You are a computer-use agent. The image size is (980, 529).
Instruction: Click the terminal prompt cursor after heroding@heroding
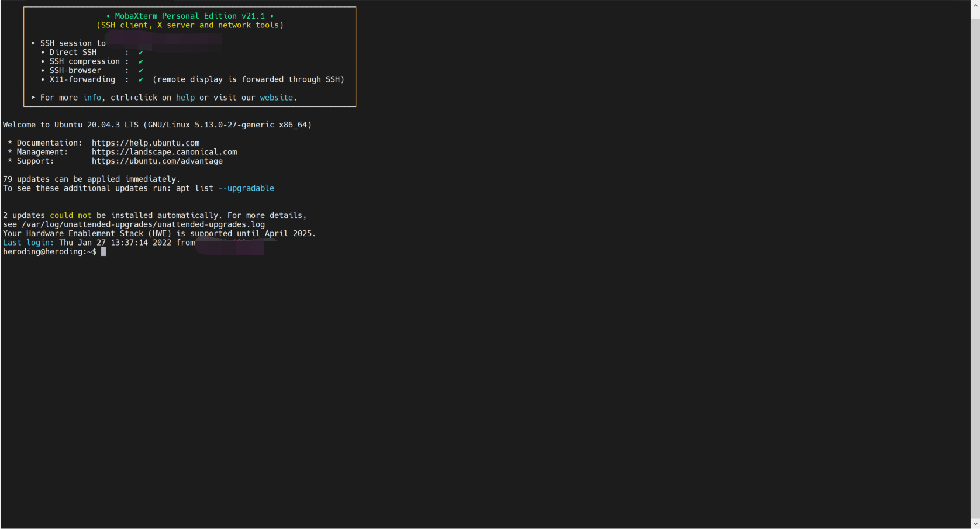(x=103, y=251)
